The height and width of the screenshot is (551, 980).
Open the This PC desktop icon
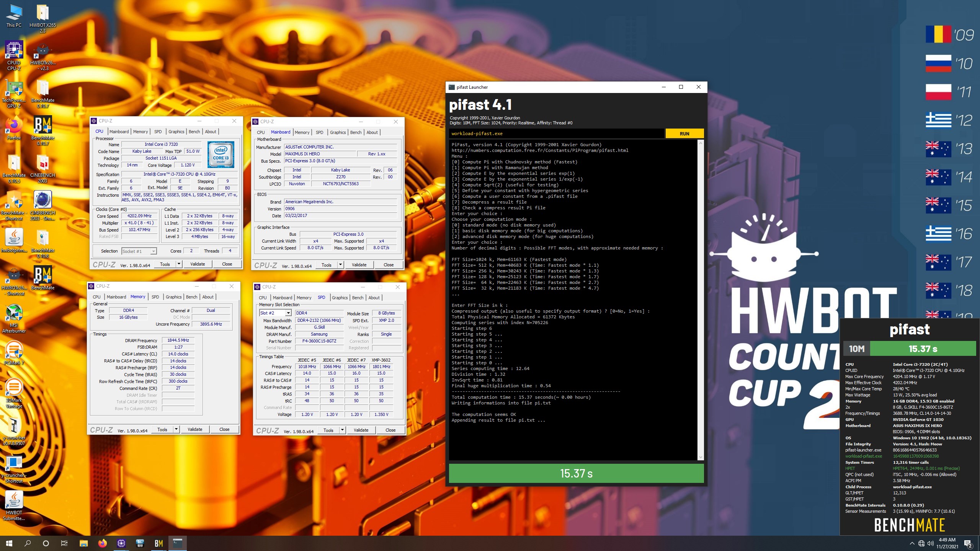pos(14,16)
